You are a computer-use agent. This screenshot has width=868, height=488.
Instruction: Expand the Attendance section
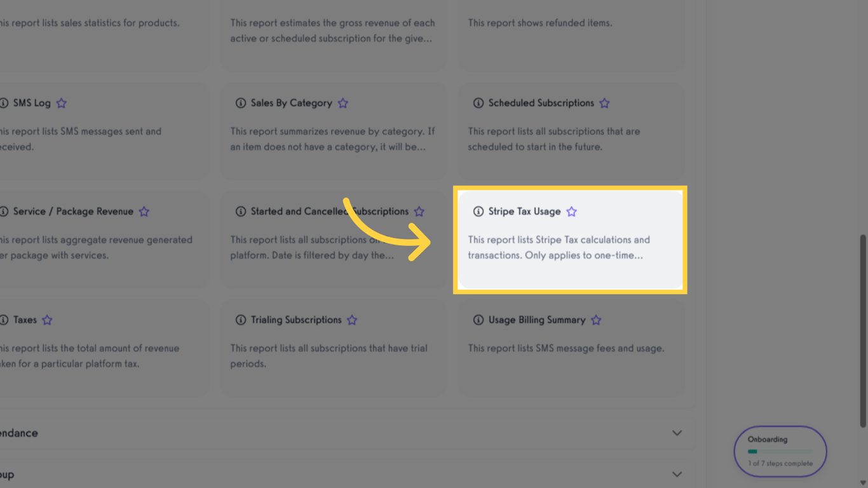tap(676, 433)
